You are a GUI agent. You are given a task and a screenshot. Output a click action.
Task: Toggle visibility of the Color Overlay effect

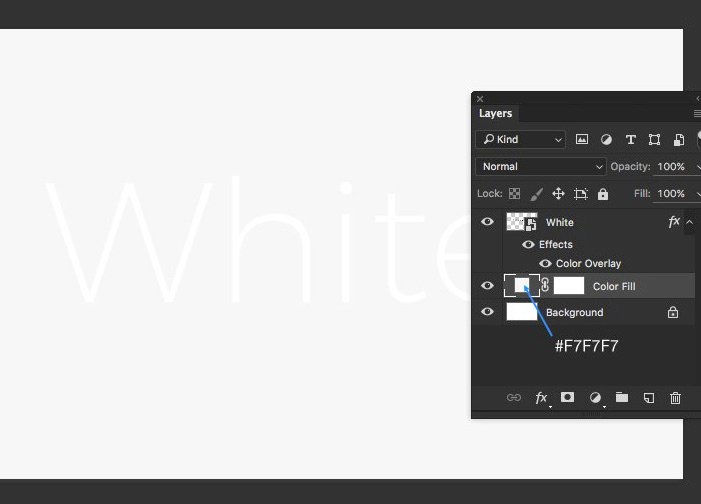[545, 264]
